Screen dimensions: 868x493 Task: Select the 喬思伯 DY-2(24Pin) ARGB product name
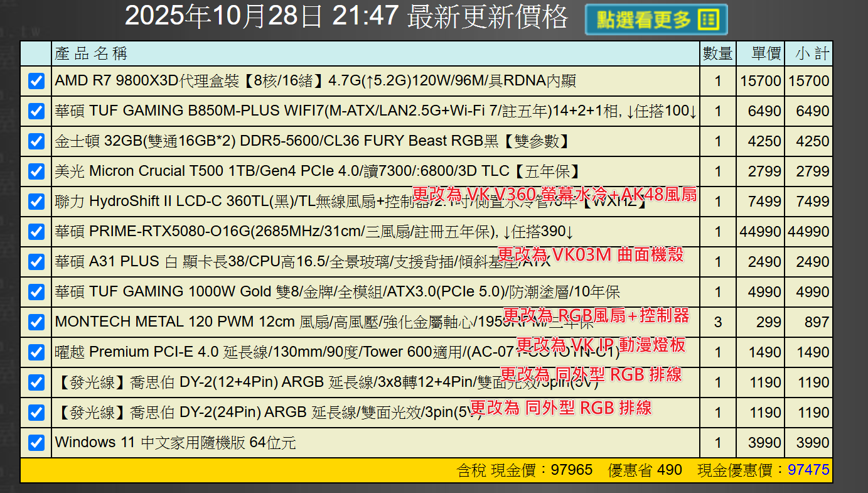click(269, 413)
